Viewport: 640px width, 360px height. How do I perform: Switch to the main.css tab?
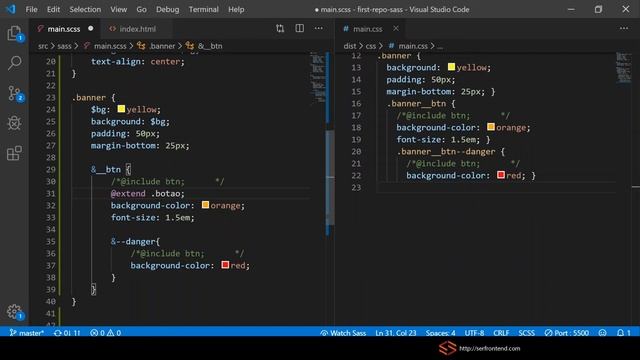pyautogui.click(x=367, y=29)
